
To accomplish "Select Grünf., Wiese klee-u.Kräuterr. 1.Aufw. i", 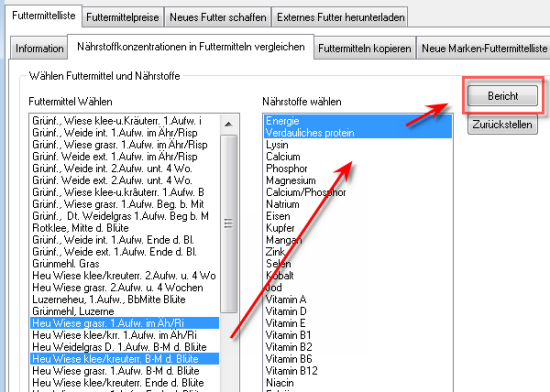I will coord(125,121).
